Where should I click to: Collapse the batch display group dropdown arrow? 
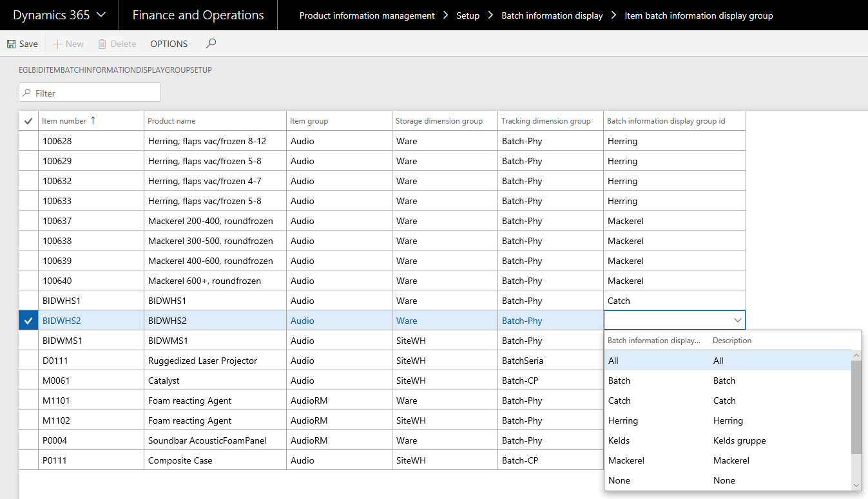[x=737, y=320]
